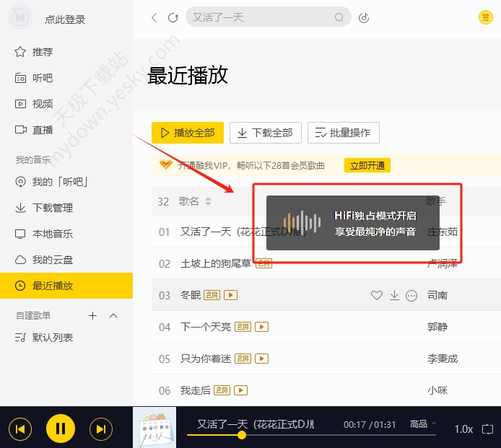Add a new playlist with plus icon
The image size is (501, 448).
click(92, 315)
